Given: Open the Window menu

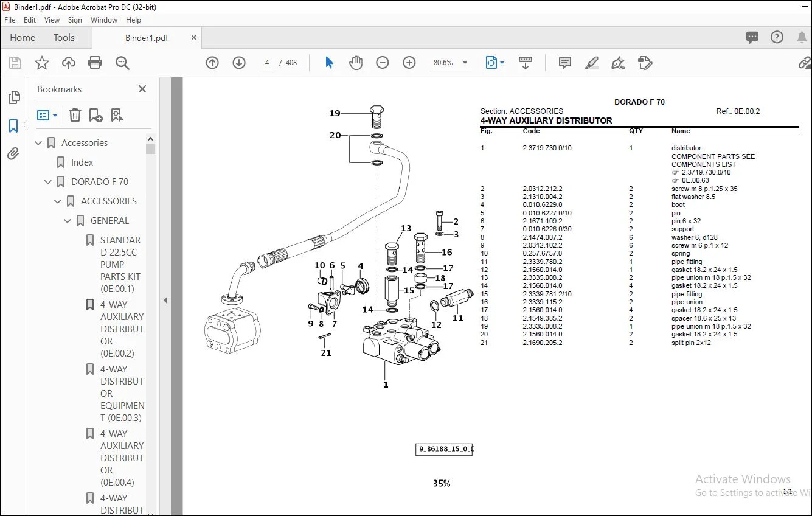Looking at the screenshot, I should pos(104,20).
